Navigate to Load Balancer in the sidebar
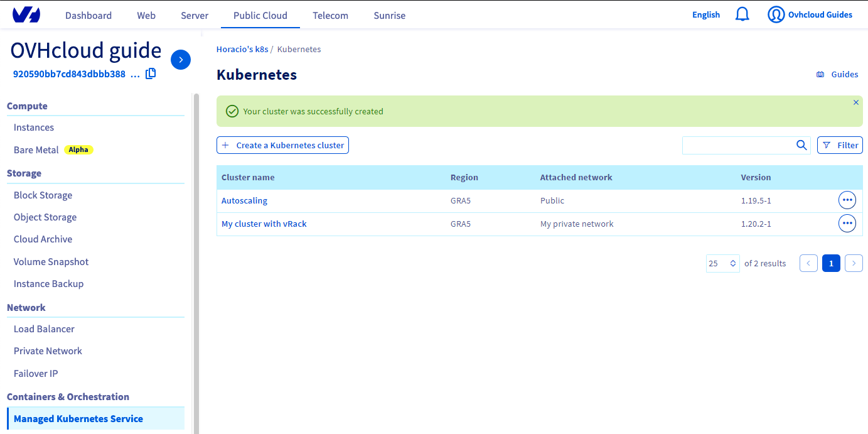Screen dimensions: 868x434 (x=44, y=328)
